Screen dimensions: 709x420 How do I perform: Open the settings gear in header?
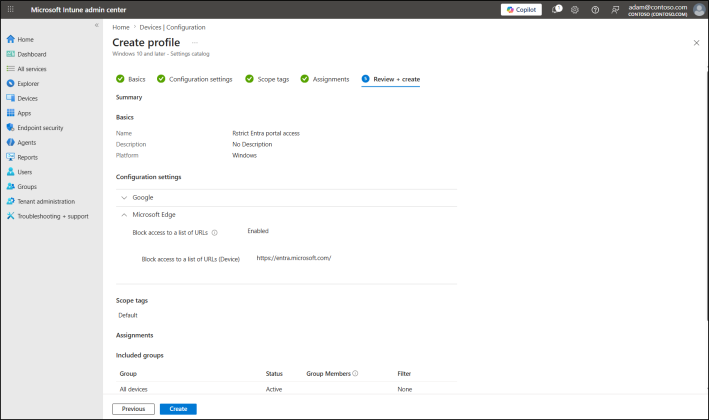(575, 9)
